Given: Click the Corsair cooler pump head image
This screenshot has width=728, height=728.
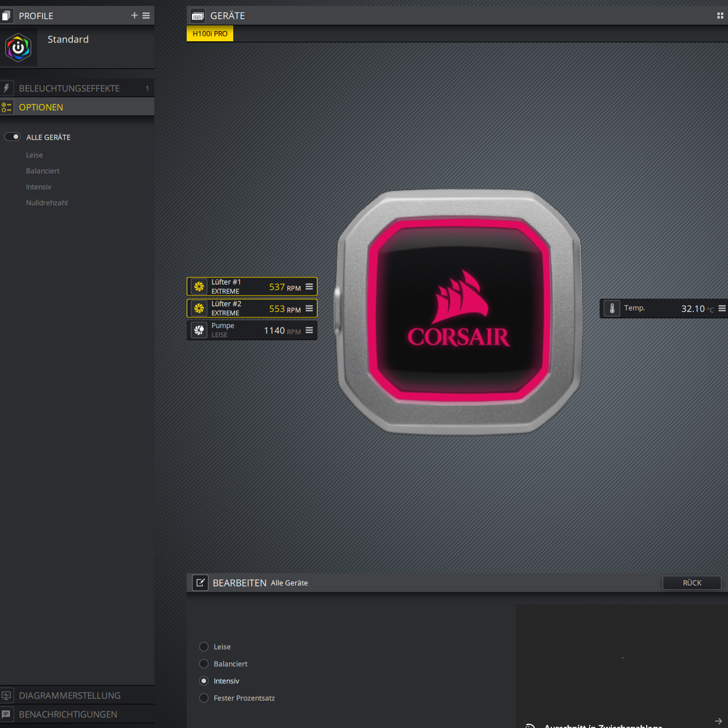Looking at the screenshot, I should [x=459, y=312].
